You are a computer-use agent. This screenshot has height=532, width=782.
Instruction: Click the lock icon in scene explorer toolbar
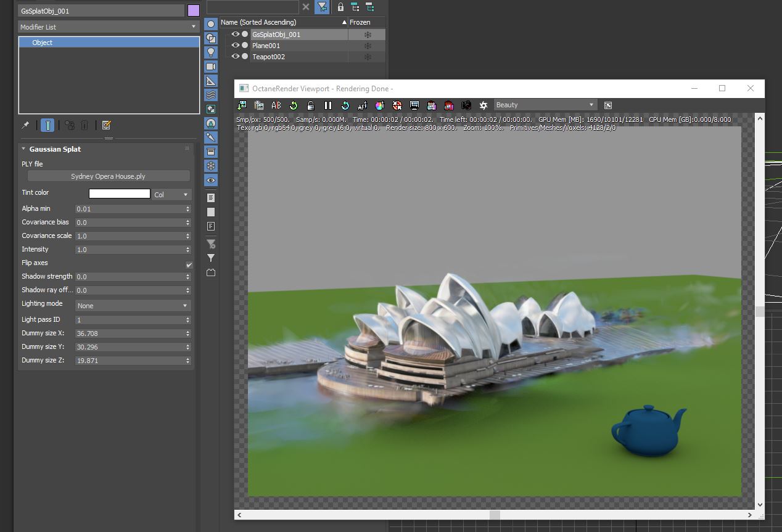340,7
